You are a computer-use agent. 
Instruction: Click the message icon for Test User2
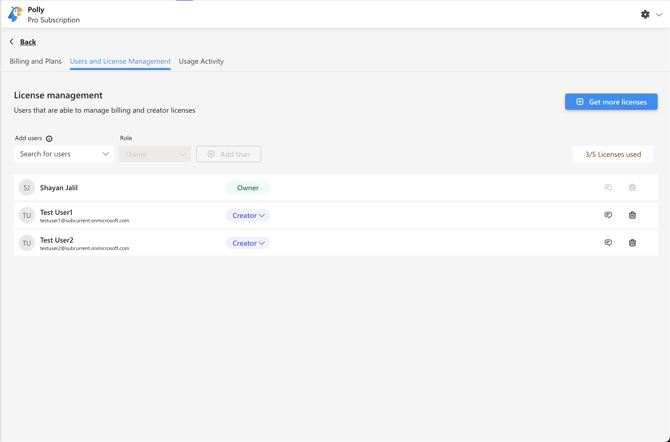click(x=608, y=243)
